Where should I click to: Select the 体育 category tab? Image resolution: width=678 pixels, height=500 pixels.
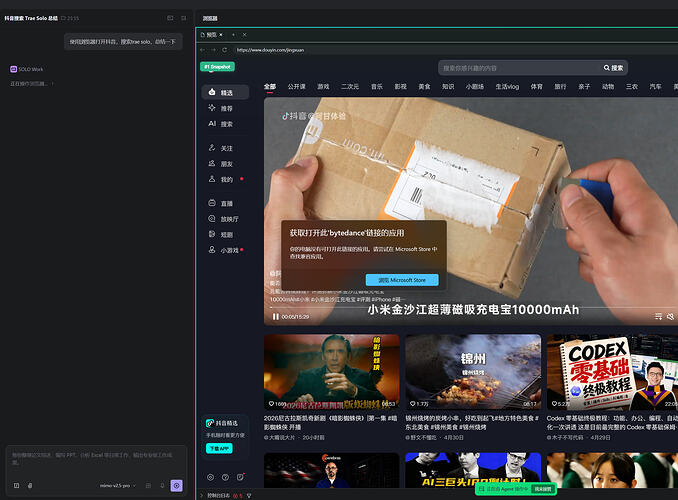(x=537, y=87)
